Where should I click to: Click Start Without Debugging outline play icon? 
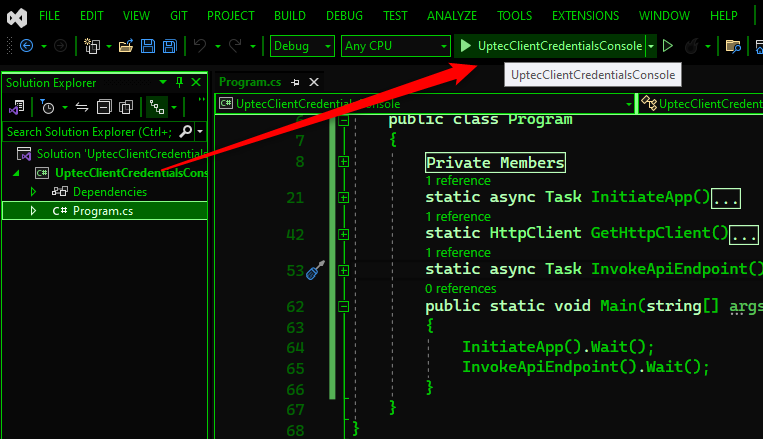[668, 46]
